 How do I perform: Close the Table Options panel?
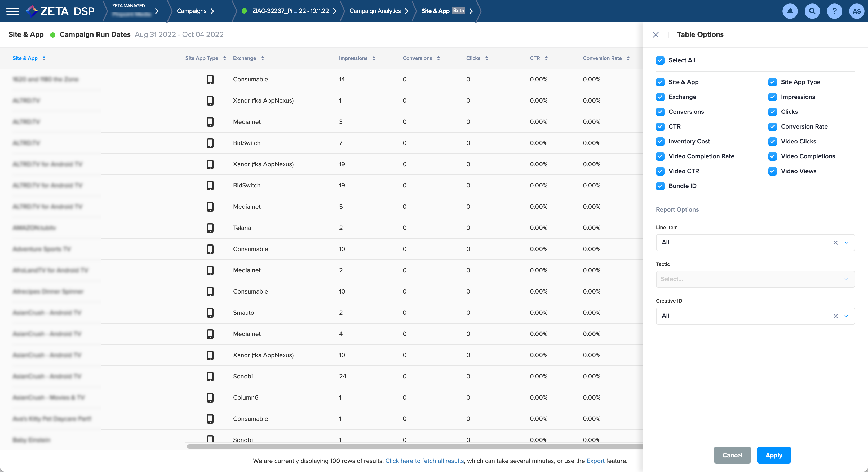656,35
